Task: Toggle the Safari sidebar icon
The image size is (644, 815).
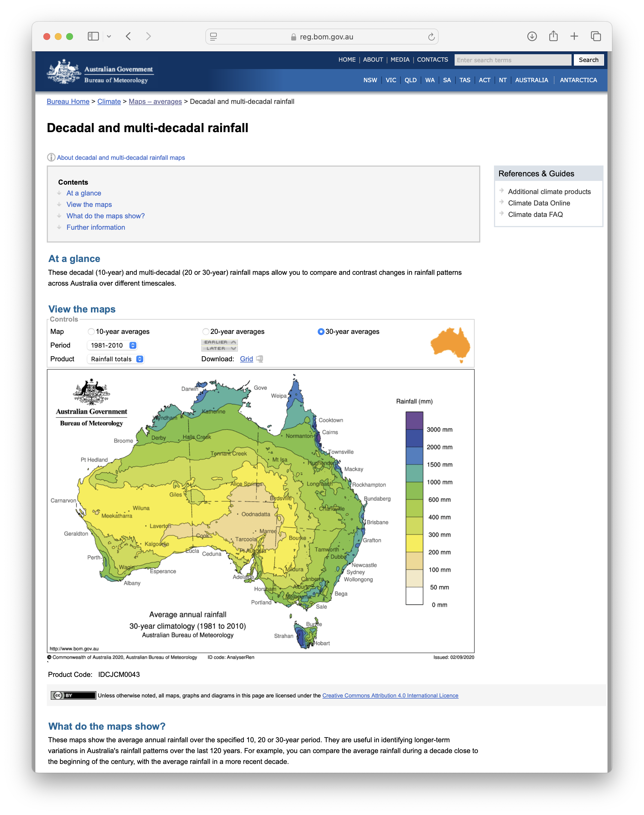Action: coord(93,36)
